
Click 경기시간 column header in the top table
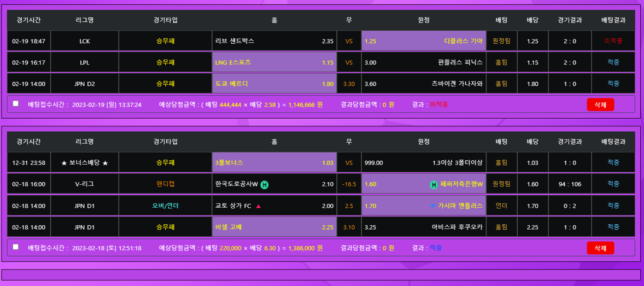click(x=28, y=20)
